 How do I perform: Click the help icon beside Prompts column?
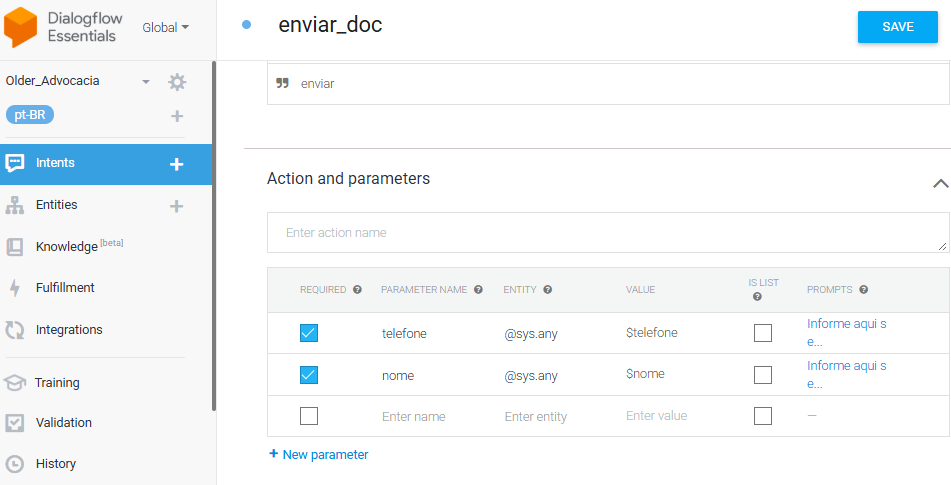click(x=863, y=290)
